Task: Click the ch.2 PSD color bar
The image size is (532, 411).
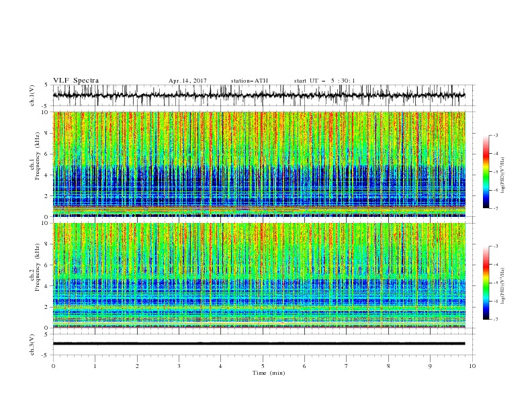Action: [486, 283]
